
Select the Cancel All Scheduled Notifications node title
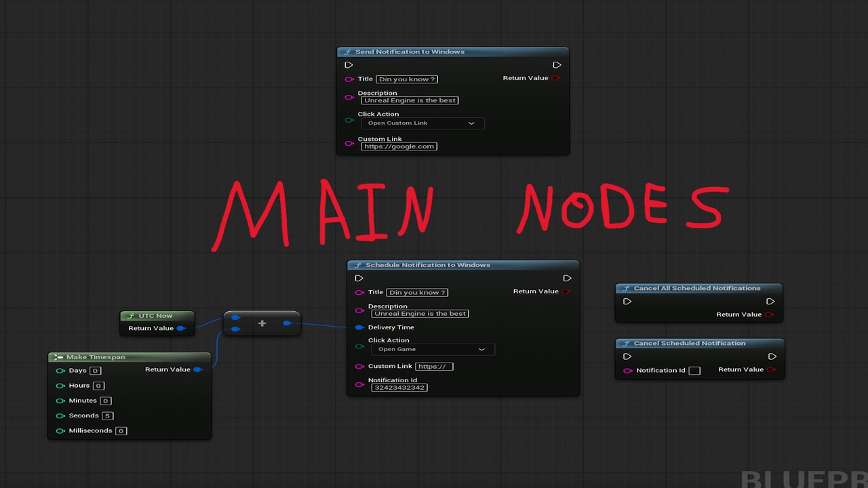[697, 288]
